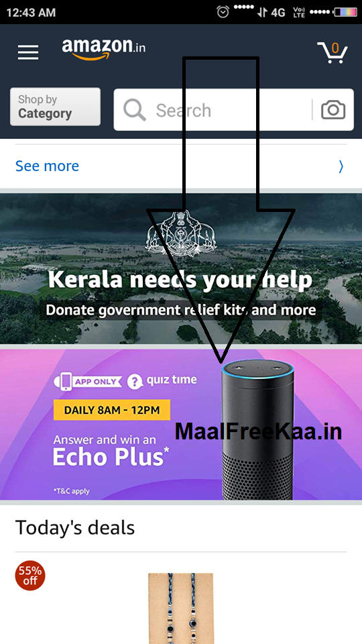
Task: Tap the quiz time question icon
Action: tap(135, 382)
